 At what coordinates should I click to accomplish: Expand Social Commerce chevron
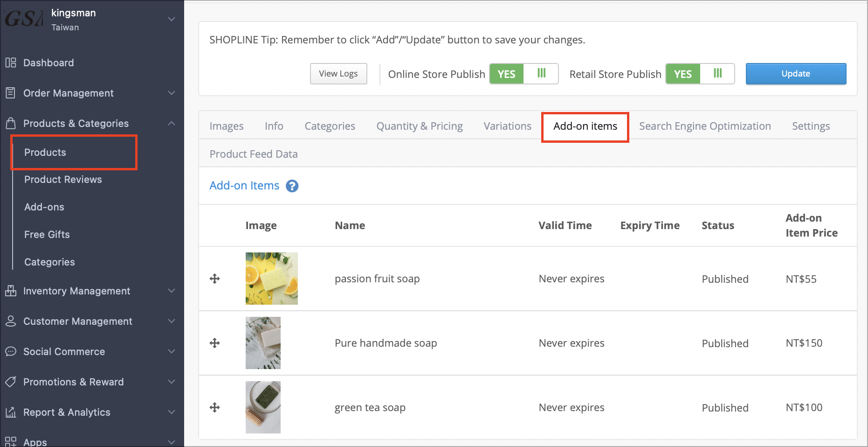pyautogui.click(x=172, y=351)
